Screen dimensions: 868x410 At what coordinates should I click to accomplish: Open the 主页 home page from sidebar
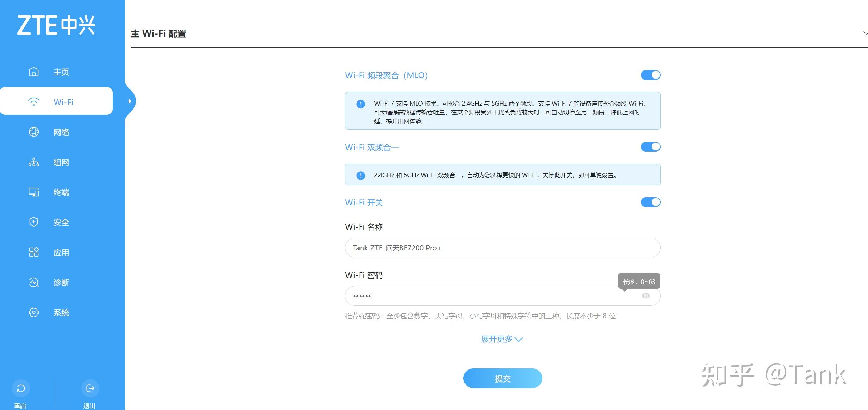61,72
